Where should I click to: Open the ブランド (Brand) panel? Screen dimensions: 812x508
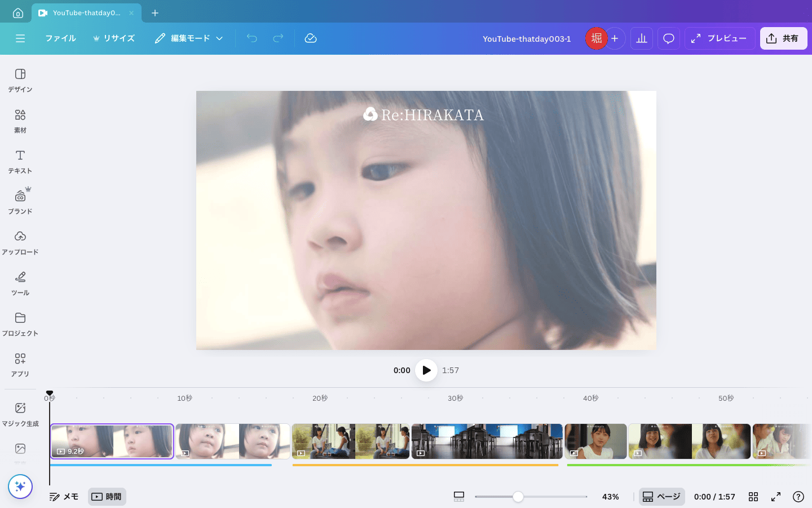(20, 202)
